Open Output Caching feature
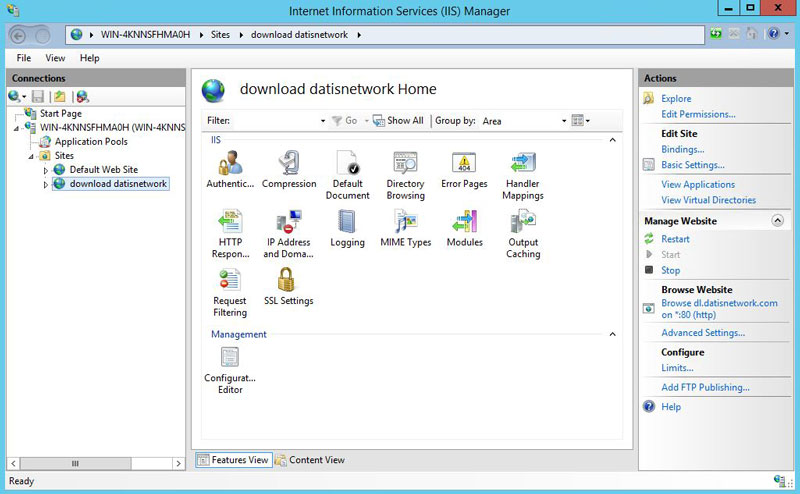Image resolution: width=800 pixels, height=494 pixels. 522,234
